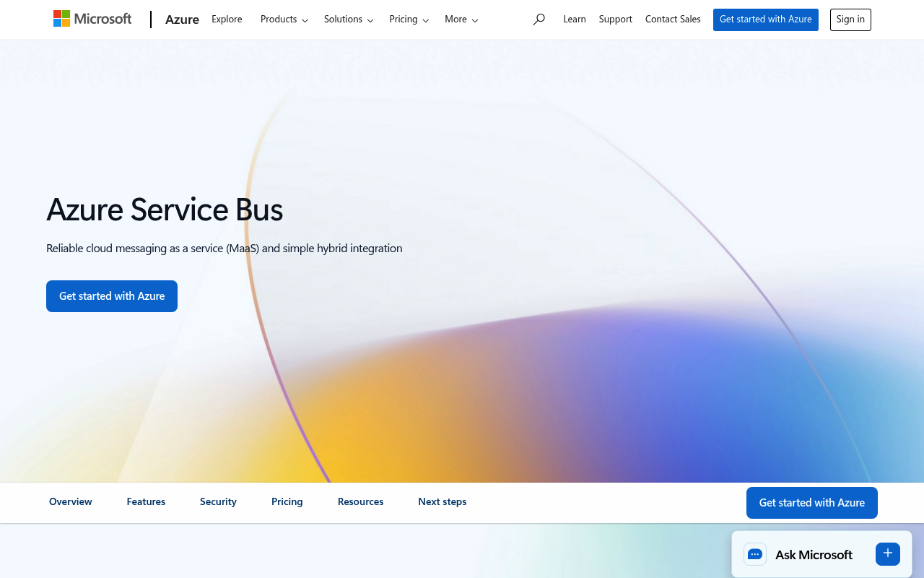Jump to Pricing section in sticky nav

coord(287,501)
